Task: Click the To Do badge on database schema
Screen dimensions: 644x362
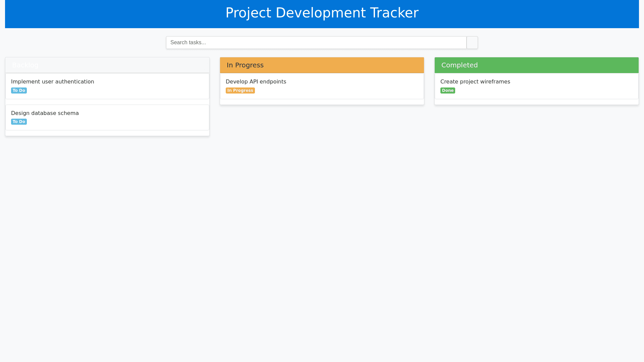Action: [x=19, y=121]
